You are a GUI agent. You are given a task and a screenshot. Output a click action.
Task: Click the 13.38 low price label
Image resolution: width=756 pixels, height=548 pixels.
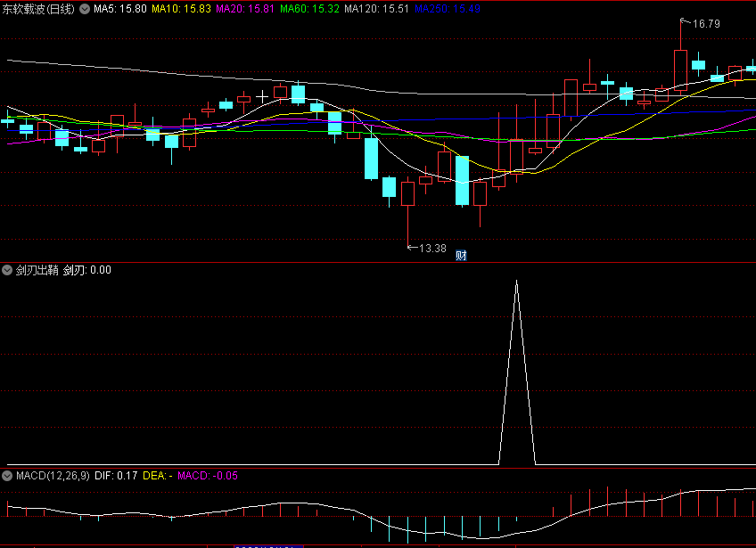pyautogui.click(x=432, y=249)
